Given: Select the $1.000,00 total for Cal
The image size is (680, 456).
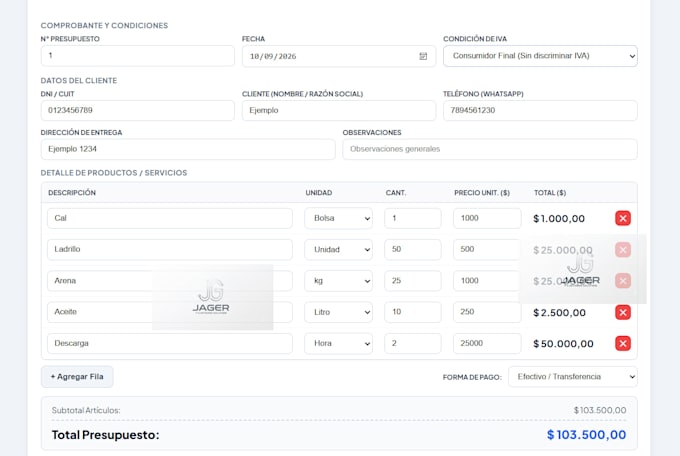Looking at the screenshot, I should pyautogui.click(x=559, y=219).
